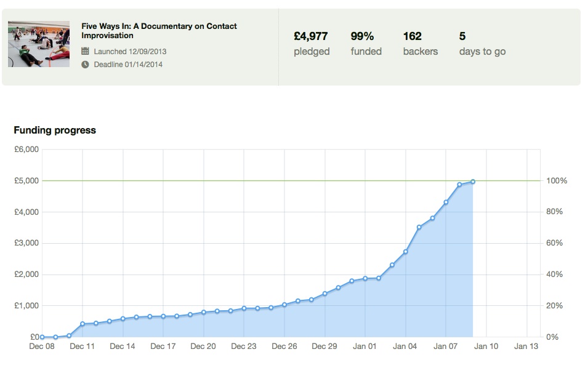
Task: Click the data point above Dec 29
Action: [324, 294]
